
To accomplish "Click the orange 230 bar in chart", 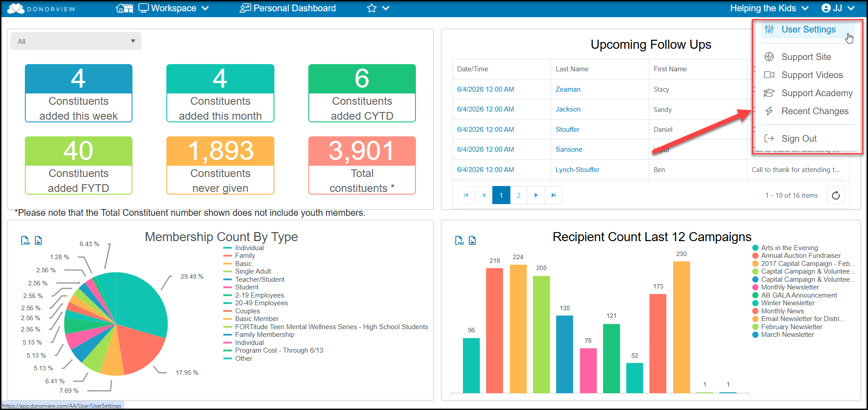I will point(681,327).
